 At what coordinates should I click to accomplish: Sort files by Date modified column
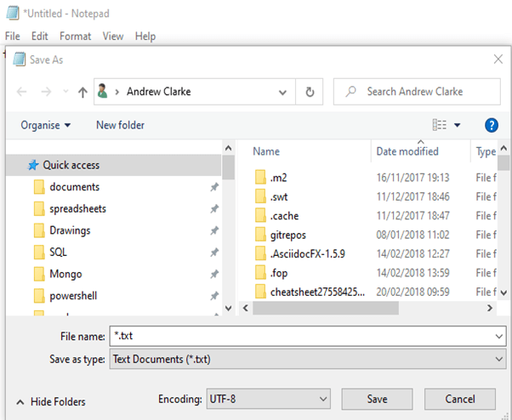(407, 151)
